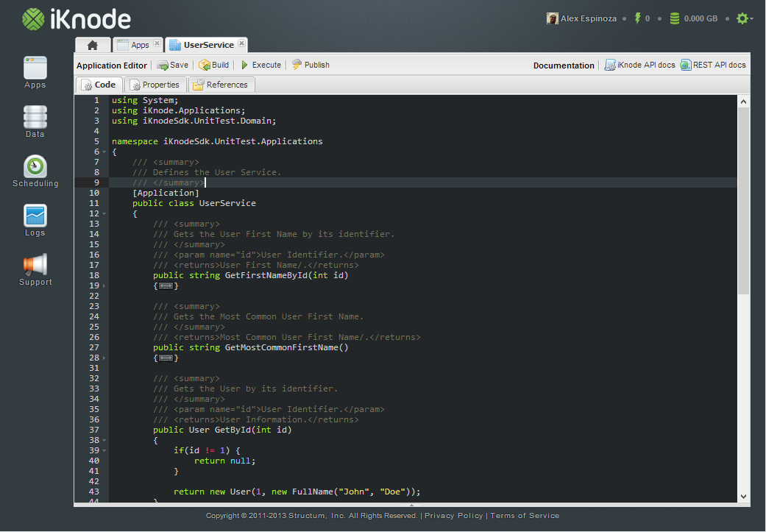The height and width of the screenshot is (532, 766).
Task: Execute the application
Action: click(261, 65)
